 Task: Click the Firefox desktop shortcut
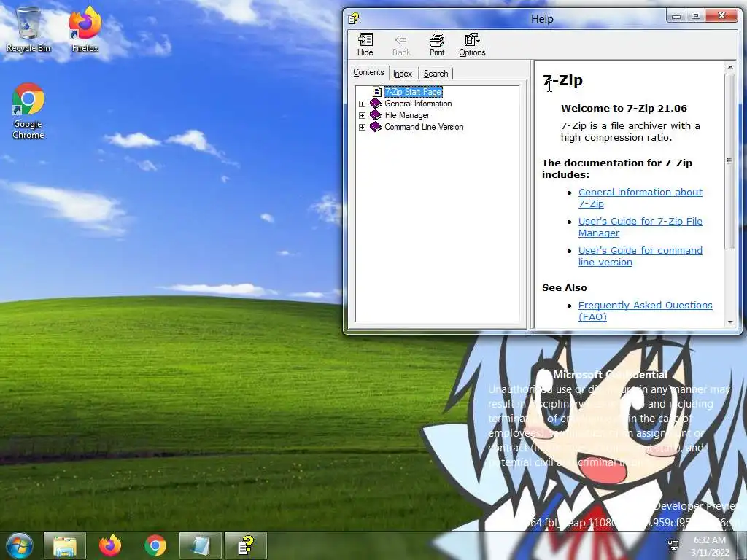(85, 29)
